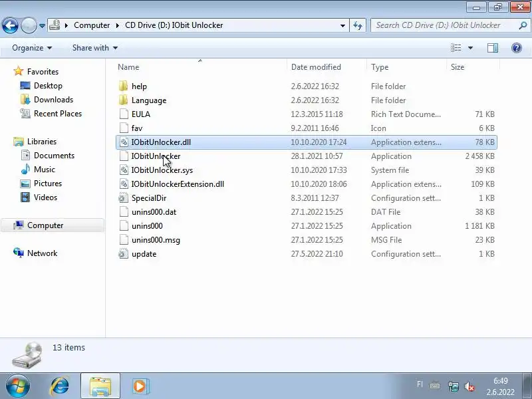The height and width of the screenshot is (399, 532).
Task: Select the IObitUnlockerExtension.dll file icon
Action: [x=124, y=184]
